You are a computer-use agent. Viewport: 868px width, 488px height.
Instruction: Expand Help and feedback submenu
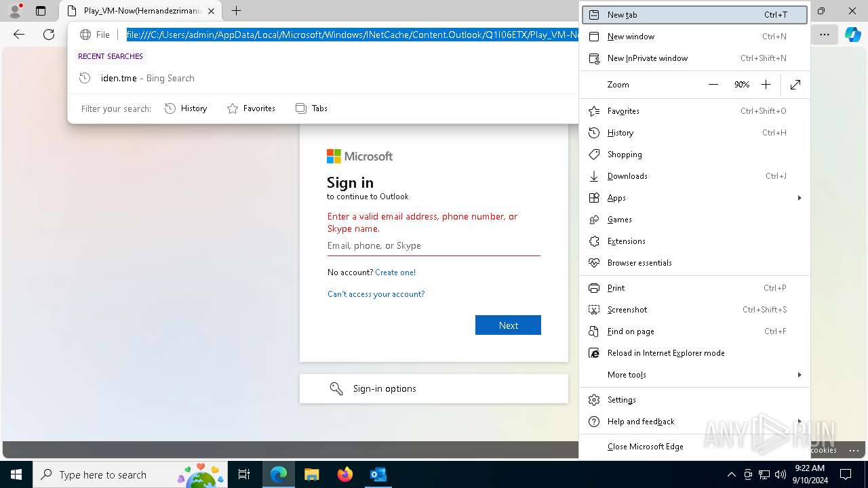pyautogui.click(x=695, y=422)
